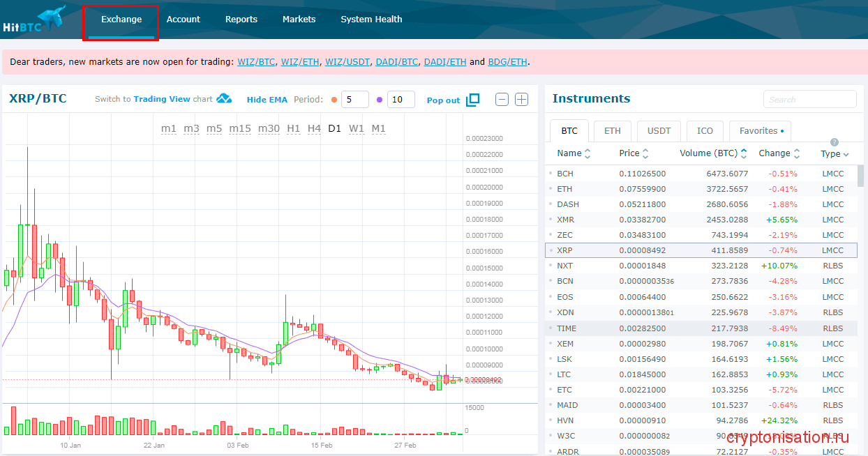Click the plus zoom-in chart icon
Screen dimensions: 868x456
tap(521, 99)
